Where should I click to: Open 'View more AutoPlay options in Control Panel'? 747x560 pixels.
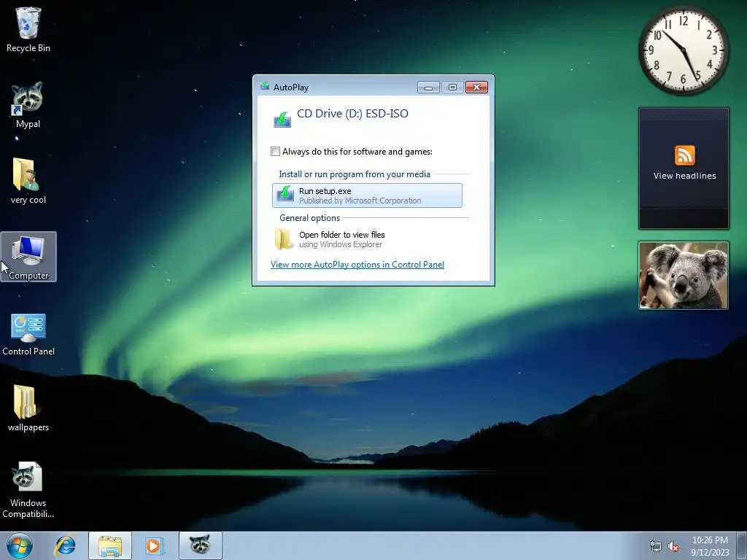point(357,265)
